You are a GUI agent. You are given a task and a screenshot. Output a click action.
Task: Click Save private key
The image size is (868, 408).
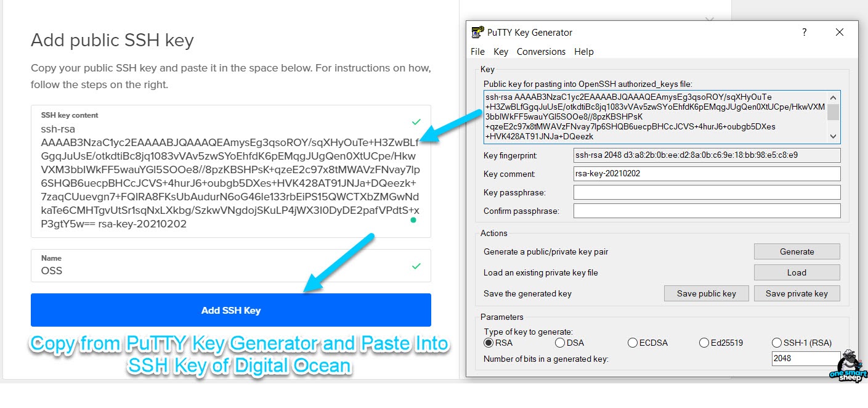797,293
